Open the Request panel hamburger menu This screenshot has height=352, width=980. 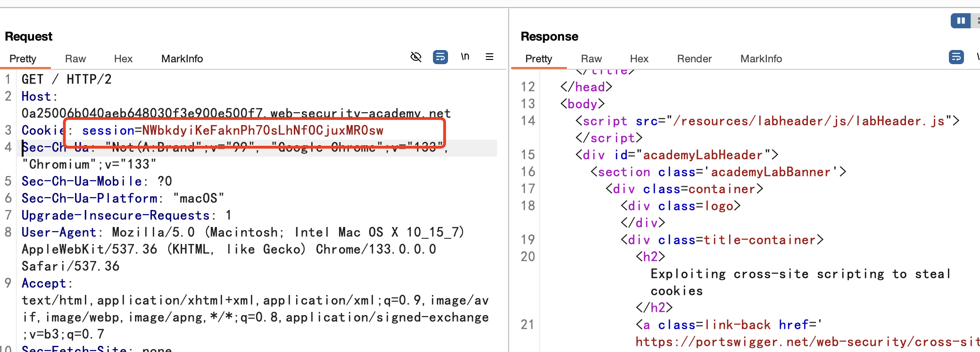tap(490, 57)
